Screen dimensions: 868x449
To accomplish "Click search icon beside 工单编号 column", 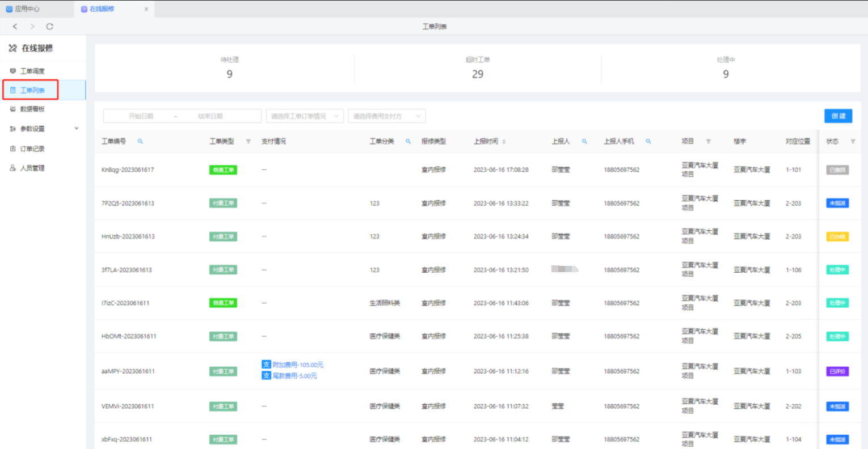I will click(140, 142).
